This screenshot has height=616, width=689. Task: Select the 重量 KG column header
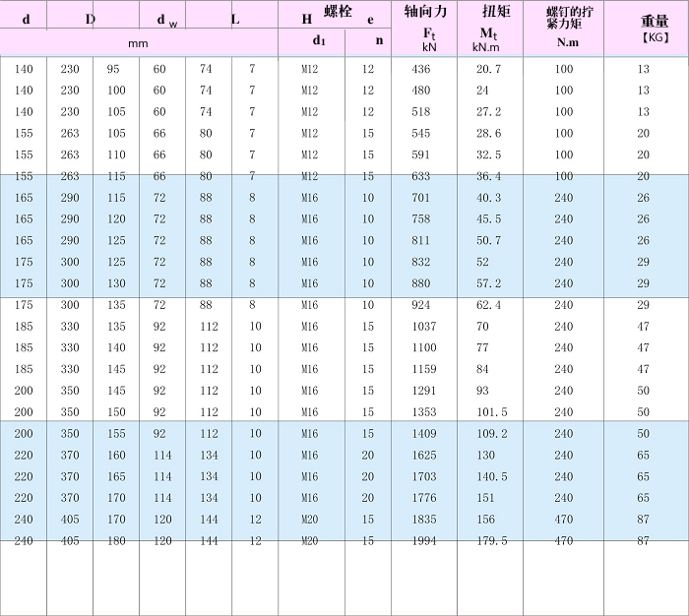[x=646, y=29]
